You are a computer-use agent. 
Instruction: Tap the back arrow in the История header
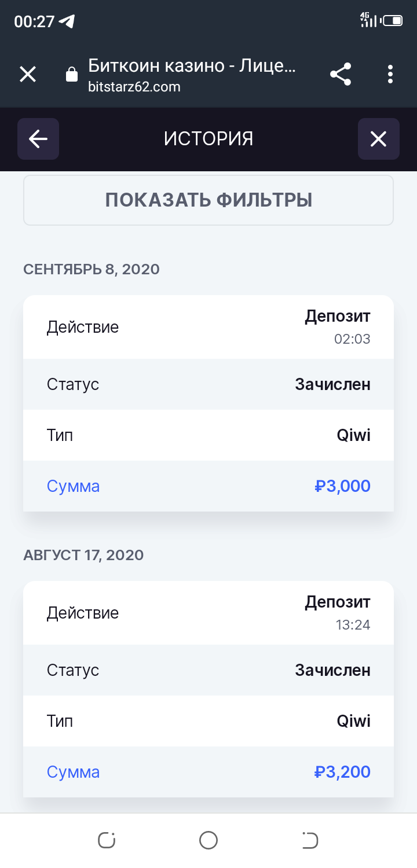tap(38, 139)
